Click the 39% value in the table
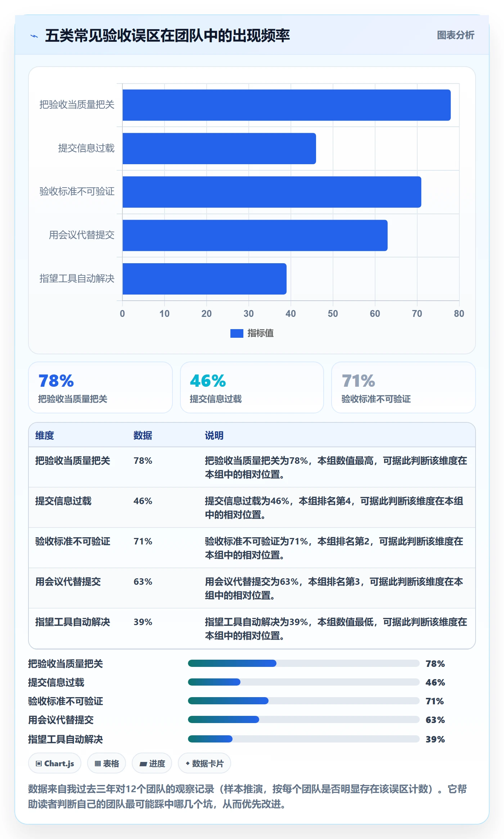Image resolution: width=504 pixels, height=839 pixels. pos(143,622)
